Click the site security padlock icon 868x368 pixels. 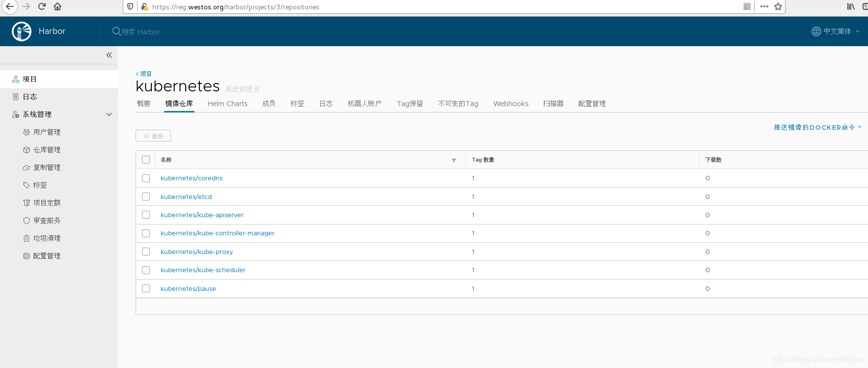[144, 6]
